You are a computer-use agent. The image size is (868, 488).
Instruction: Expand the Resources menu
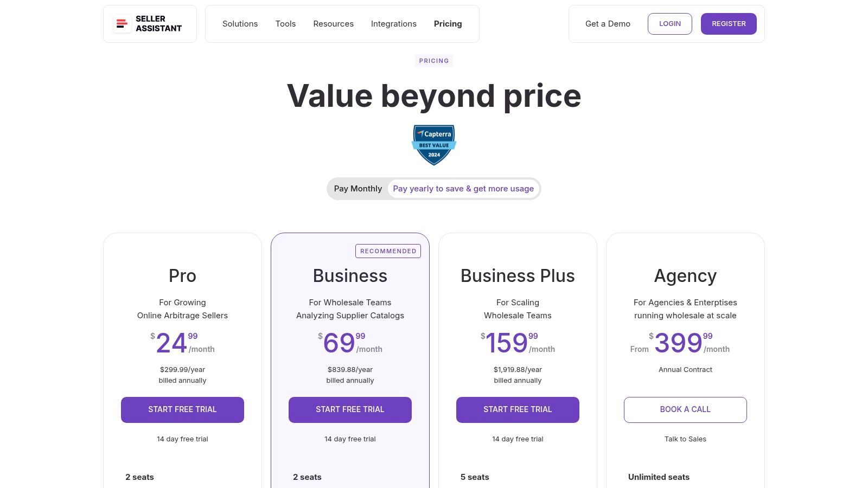pyautogui.click(x=333, y=24)
